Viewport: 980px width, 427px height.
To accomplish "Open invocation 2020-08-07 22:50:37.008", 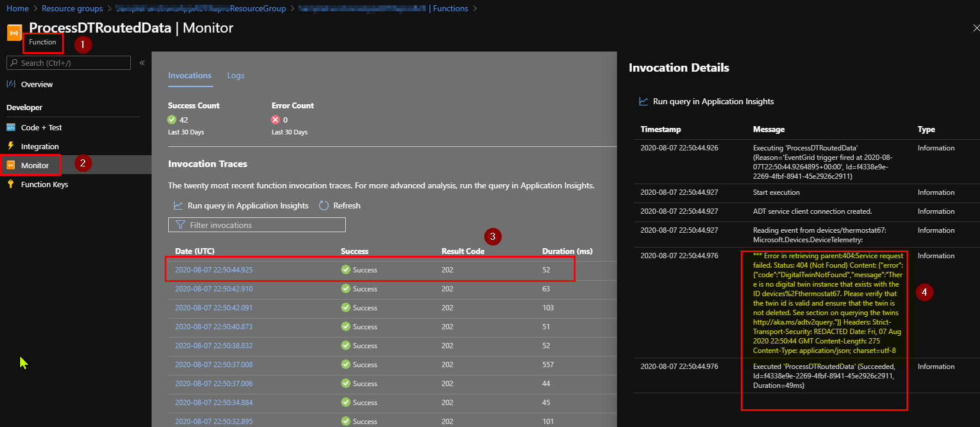I will (x=214, y=364).
